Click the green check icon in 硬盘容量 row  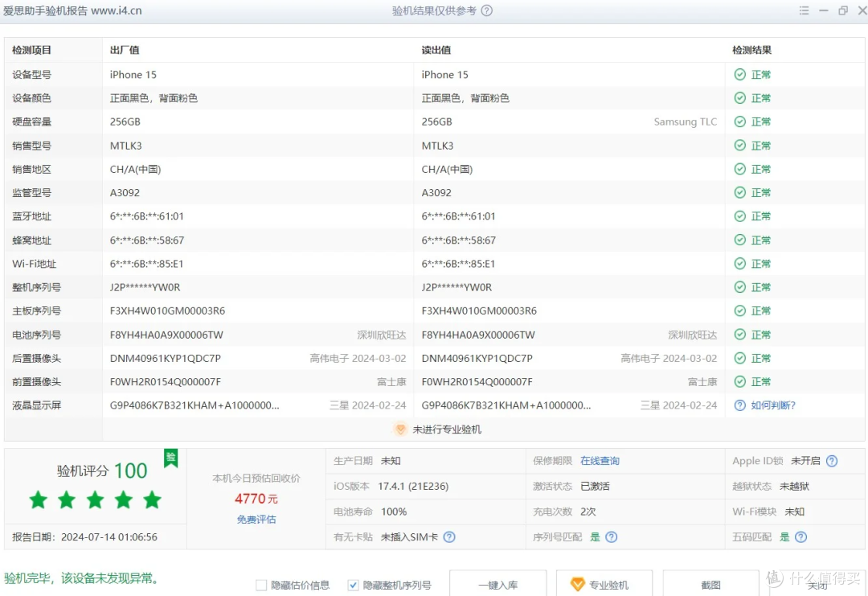click(739, 121)
